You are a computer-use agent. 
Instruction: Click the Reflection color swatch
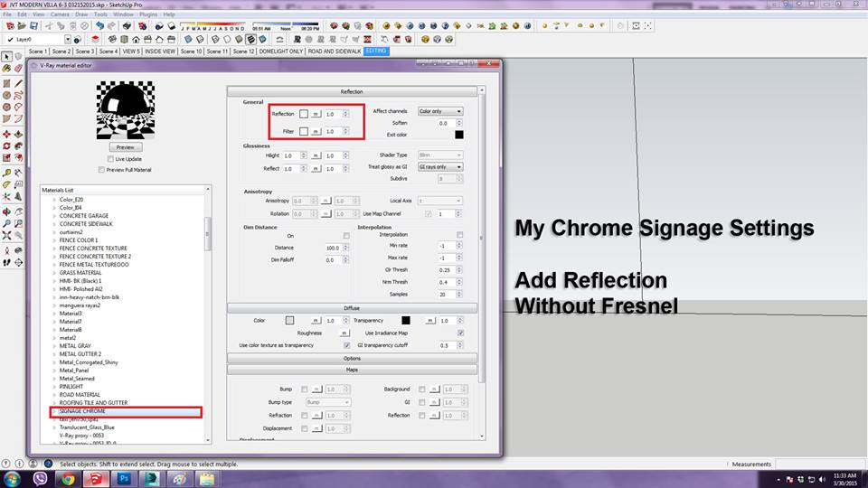tap(304, 114)
